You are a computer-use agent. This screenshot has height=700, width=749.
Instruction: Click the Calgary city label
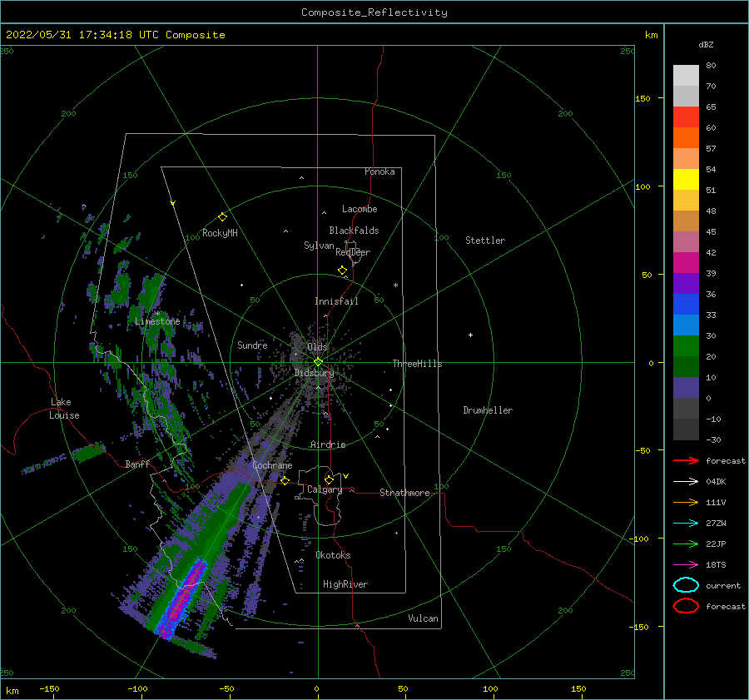(325, 489)
